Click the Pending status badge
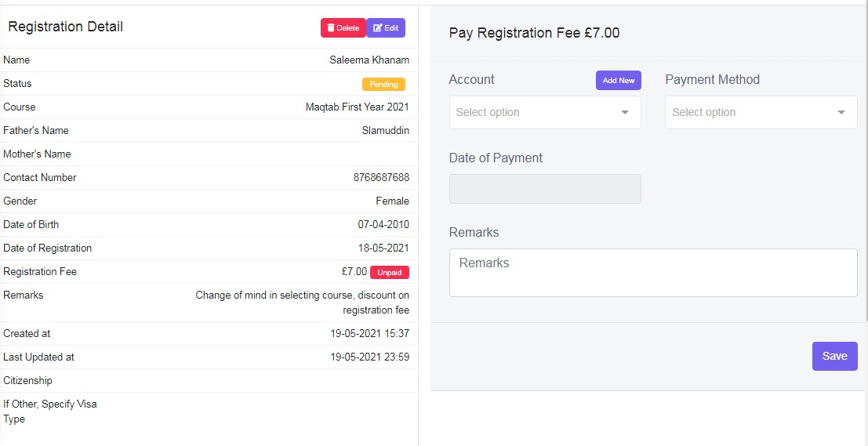868x446 pixels. (x=383, y=84)
